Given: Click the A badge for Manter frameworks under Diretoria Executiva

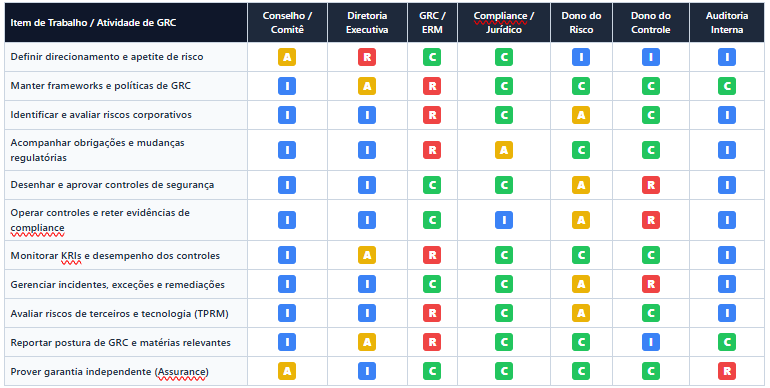Looking at the screenshot, I should coord(367,86).
